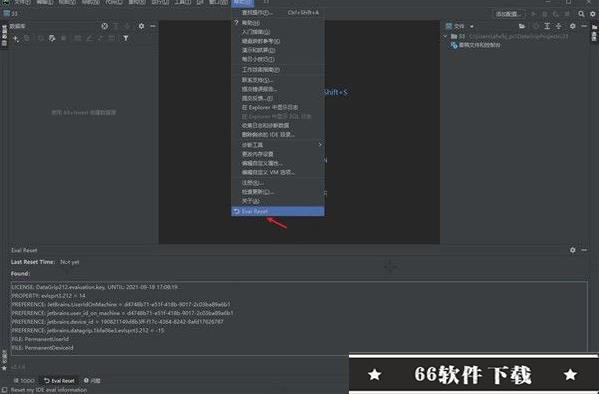Click the Eval Reset panel gear icon
The image size is (599, 394).
[573, 250]
